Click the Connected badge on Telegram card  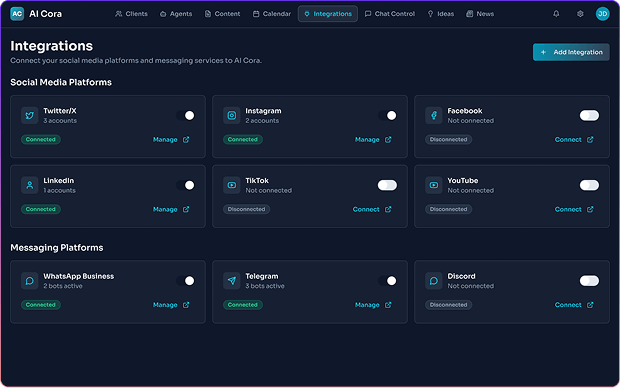(243, 305)
